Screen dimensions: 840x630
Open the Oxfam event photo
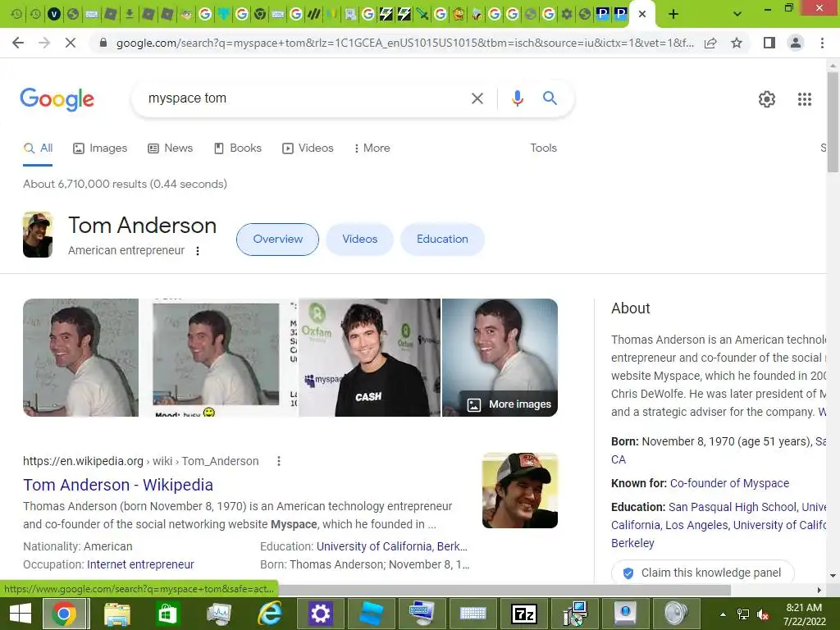[x=369, y=358]
